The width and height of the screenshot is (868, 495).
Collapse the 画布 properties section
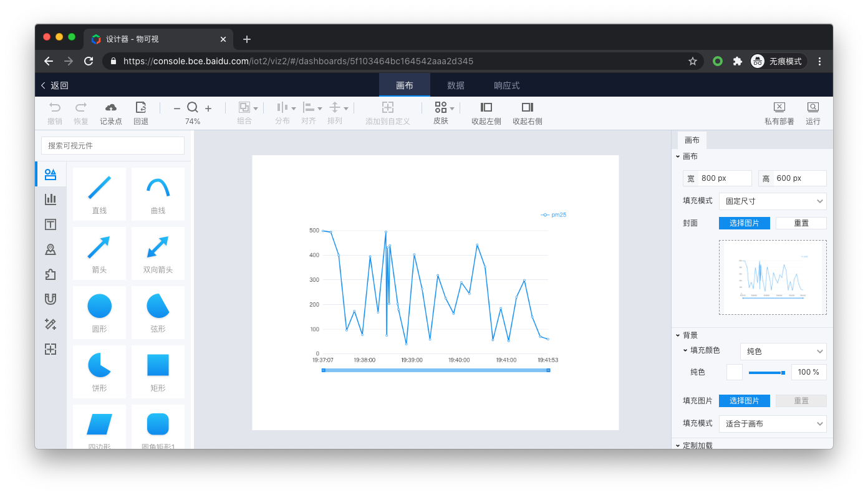pos(678,156)
